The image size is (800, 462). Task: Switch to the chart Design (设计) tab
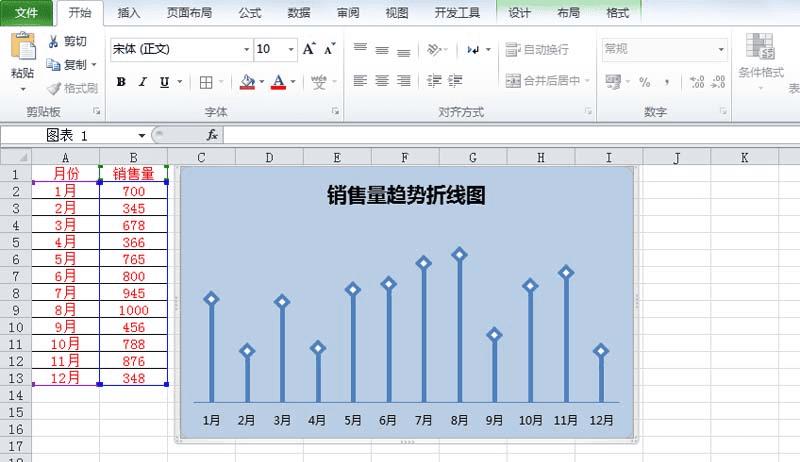[x=519, y=13]
